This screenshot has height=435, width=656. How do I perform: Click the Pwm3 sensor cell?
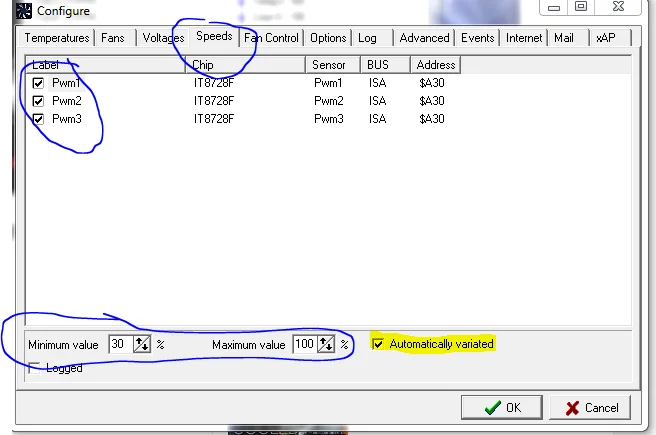coord(328,119)
